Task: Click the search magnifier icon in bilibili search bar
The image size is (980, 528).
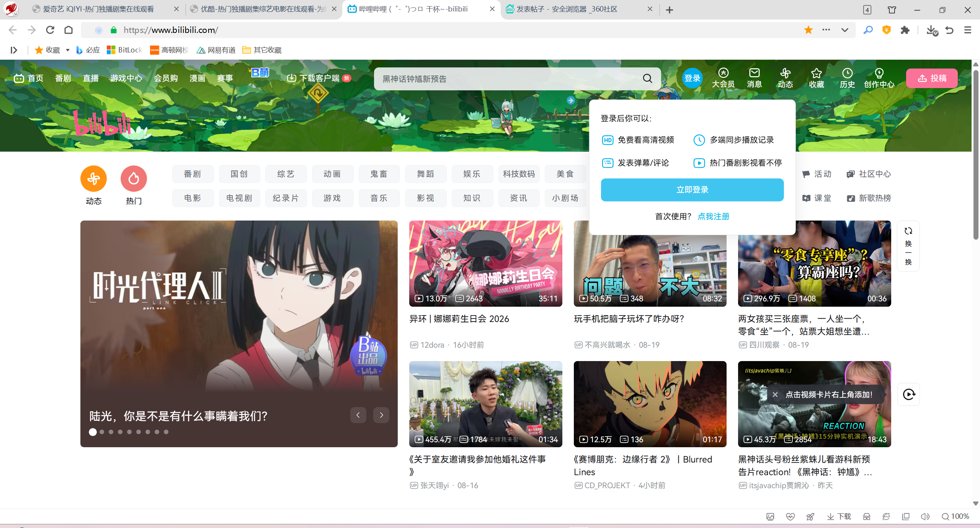Action: tap(647, 78)
